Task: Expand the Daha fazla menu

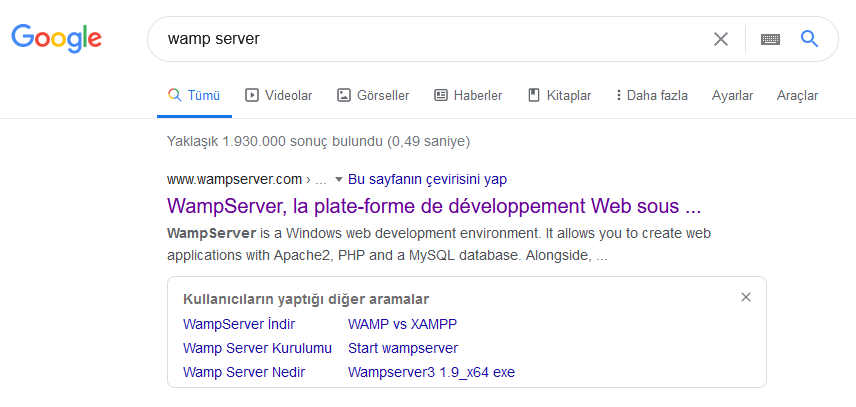Action: pyautogui.click(x=651, y=95)
